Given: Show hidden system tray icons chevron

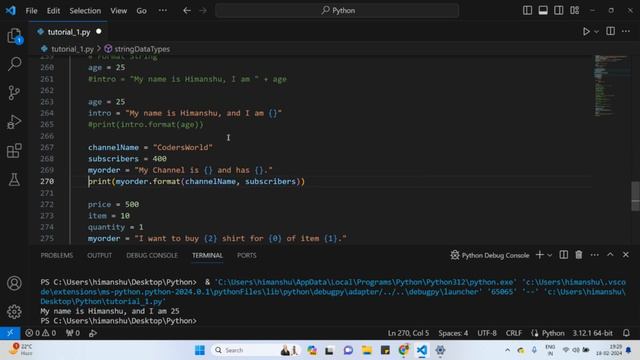Looking at the screenshot, I should [x=507, y=350].
